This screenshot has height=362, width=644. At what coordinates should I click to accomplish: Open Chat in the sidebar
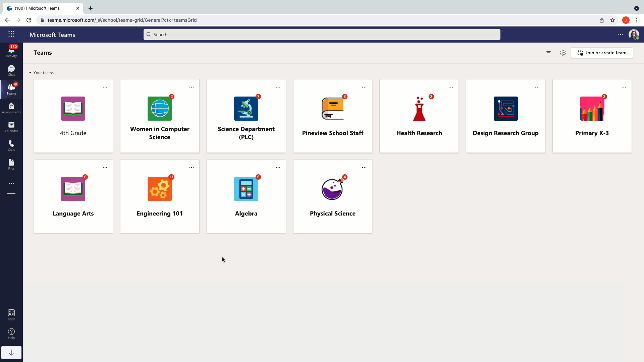click(11, 70)
